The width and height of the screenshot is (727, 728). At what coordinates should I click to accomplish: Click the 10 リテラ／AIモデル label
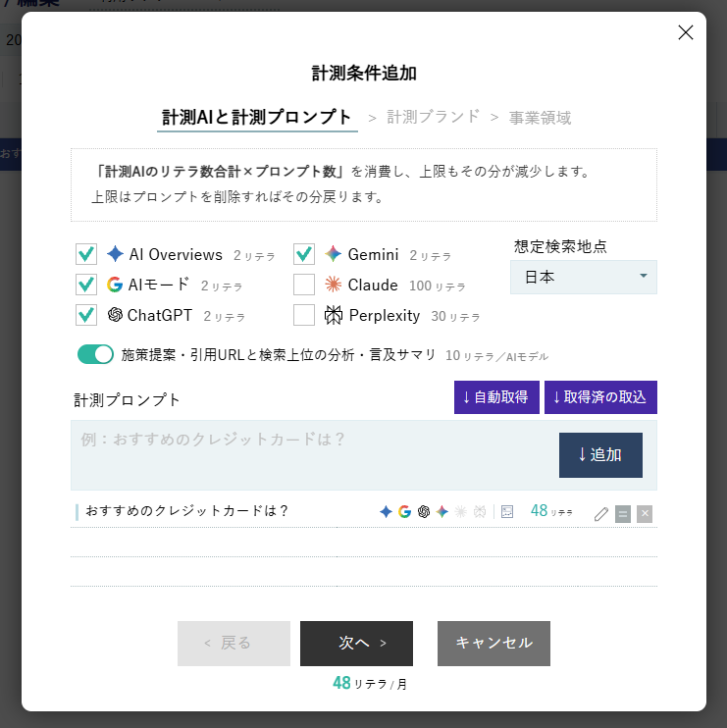click(x=496, y=356)
